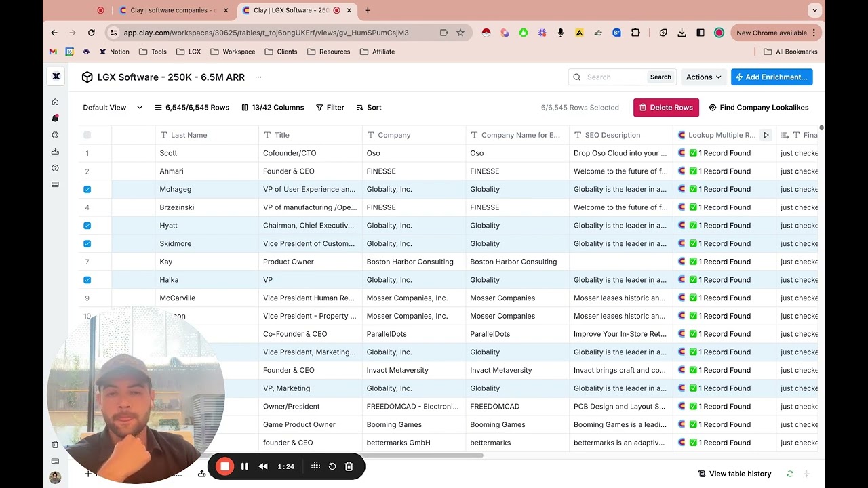Reload the page in Chrome
This screenshot has height=488, width=868.
click(92, 33)
